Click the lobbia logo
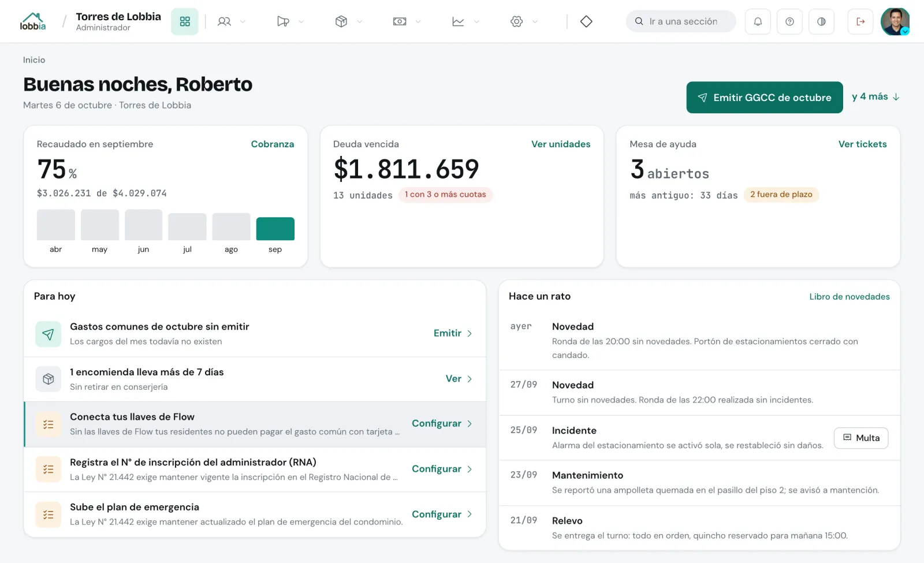Viewport: 924px width, 563px height. point(32,21)
